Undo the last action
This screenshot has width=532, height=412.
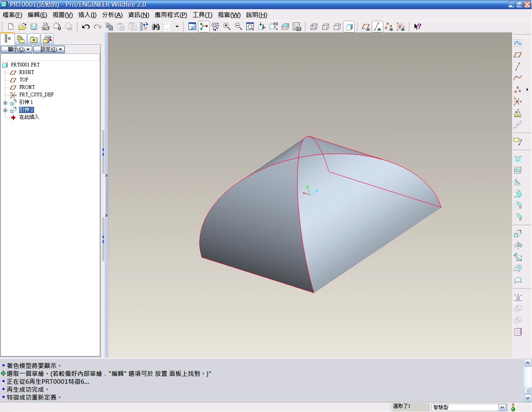tap(86, 27)
